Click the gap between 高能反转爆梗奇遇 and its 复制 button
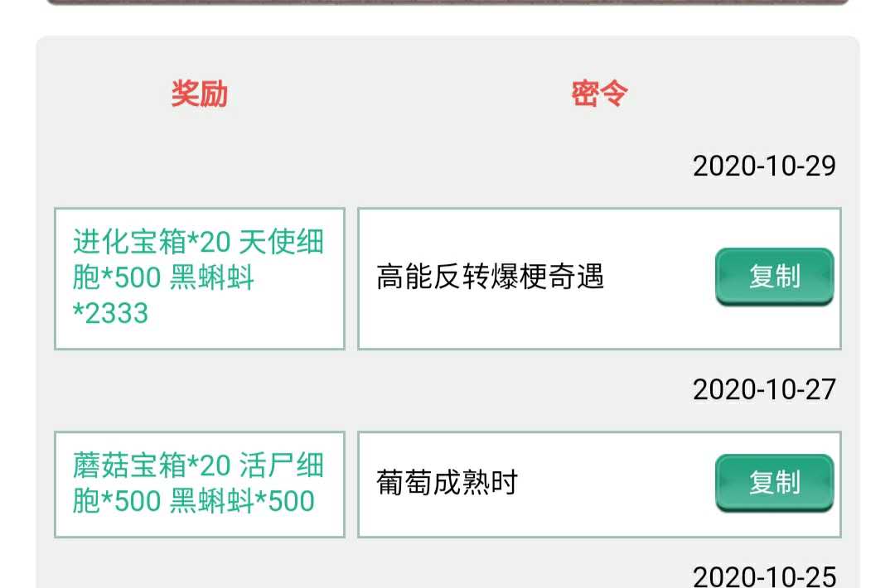The width and height of the screenshot is (895, 588). pyautogui.click(x=659, y=277)
